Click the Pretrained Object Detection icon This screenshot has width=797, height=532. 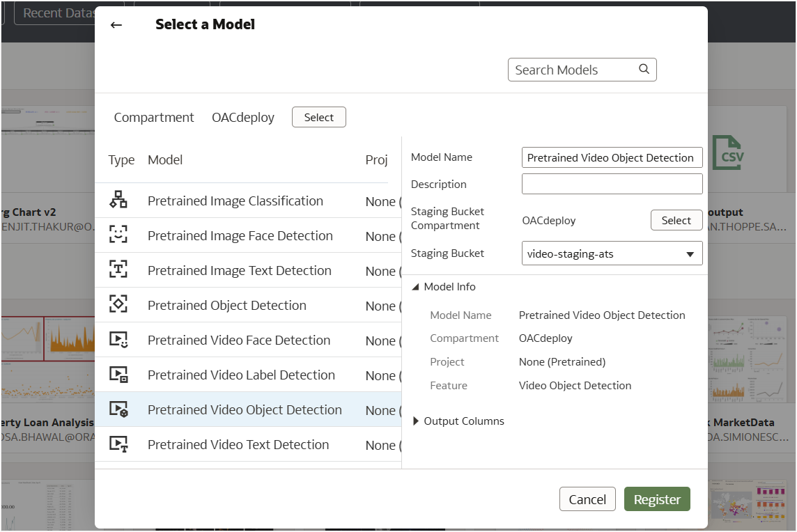pyautogui.click(x=119, y=305)
